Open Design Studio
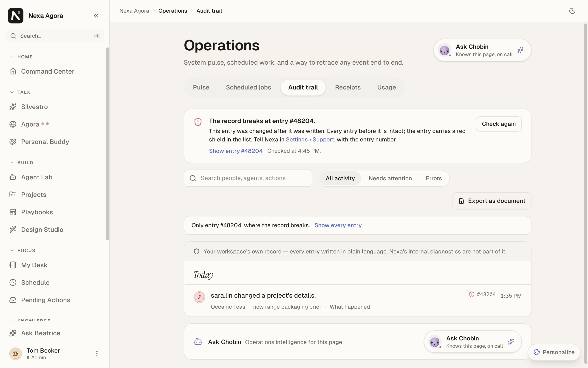The width and height of the screenshot is (588, 368). (x=55, y=230)
